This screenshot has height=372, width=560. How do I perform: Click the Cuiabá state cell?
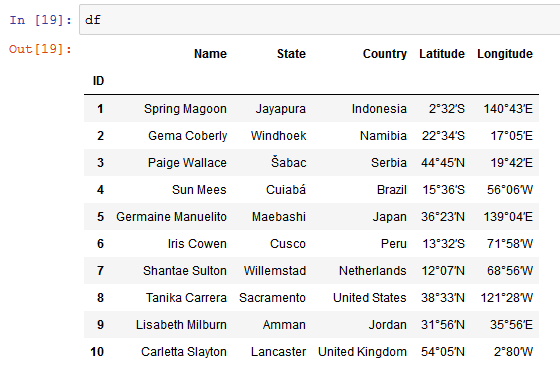point(286,190)
